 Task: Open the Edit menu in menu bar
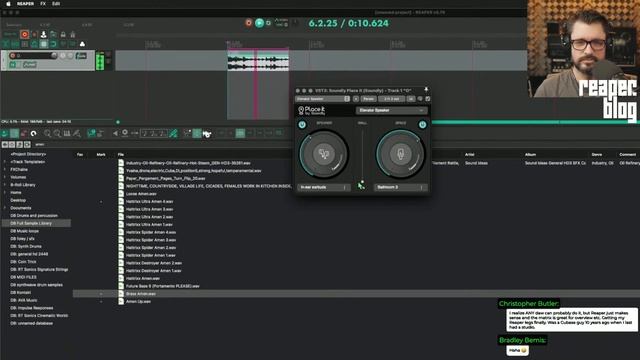[56, 4]
